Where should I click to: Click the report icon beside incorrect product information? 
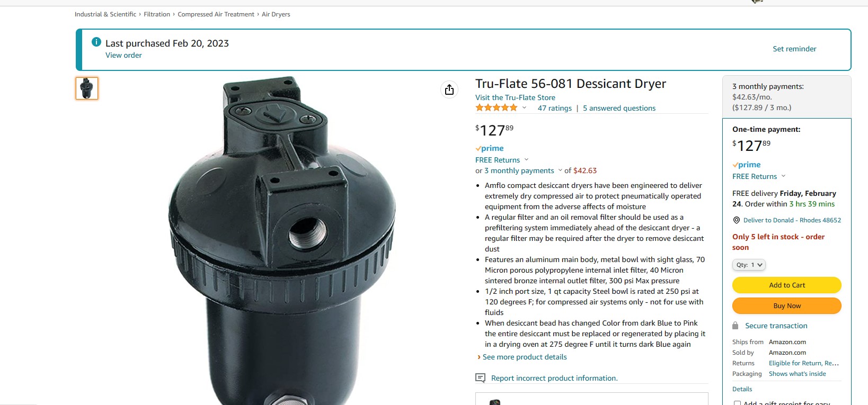pyautogui.click(x=481, y=378)
